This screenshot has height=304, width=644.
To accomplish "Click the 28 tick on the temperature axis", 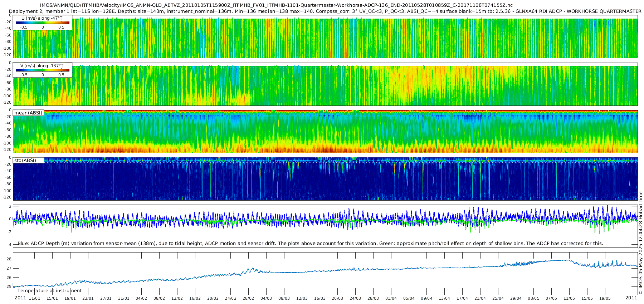I will point(9,259).
